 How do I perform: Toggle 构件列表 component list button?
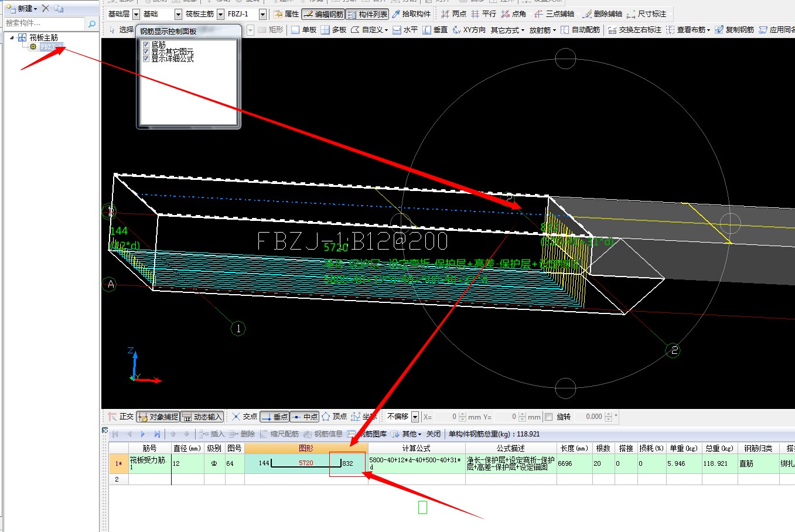(367, 14)
